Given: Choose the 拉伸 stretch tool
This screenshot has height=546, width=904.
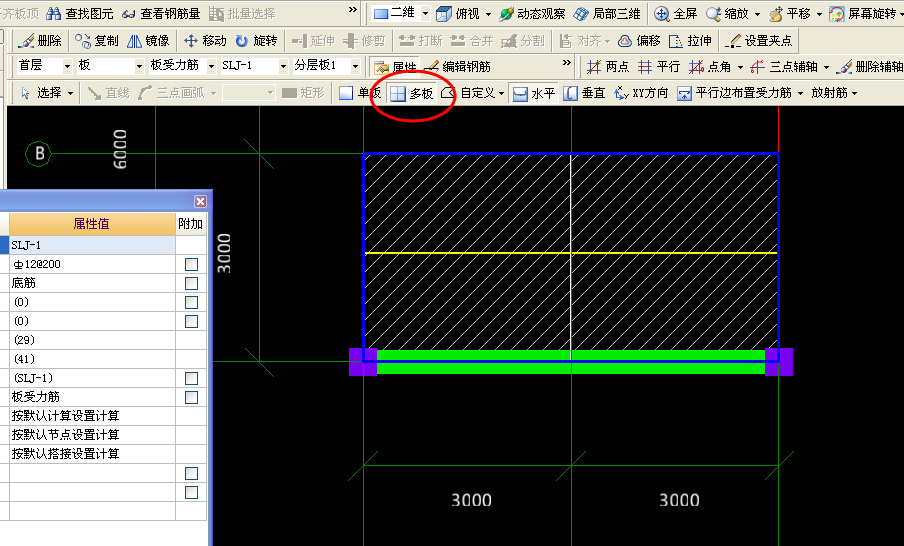Looking at the screenshot, I should pyautogui.click(x=690, y=41).
